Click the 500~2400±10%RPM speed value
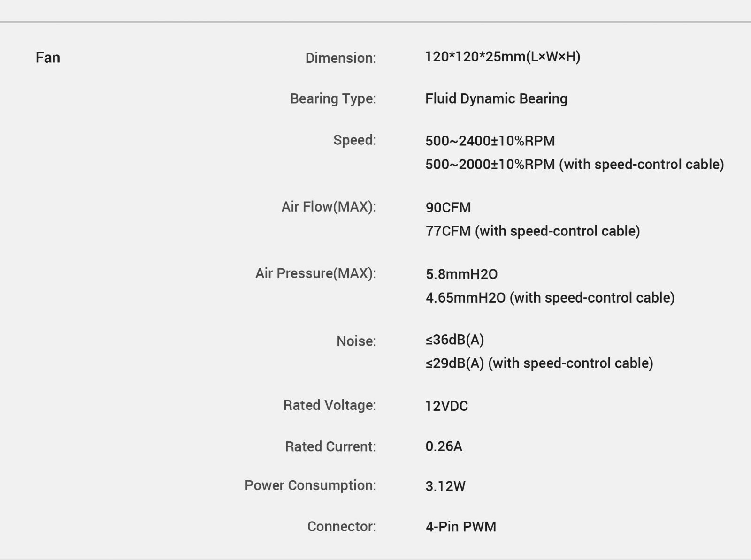This screenshot has height=560, width=751. [x=490, y=141]
